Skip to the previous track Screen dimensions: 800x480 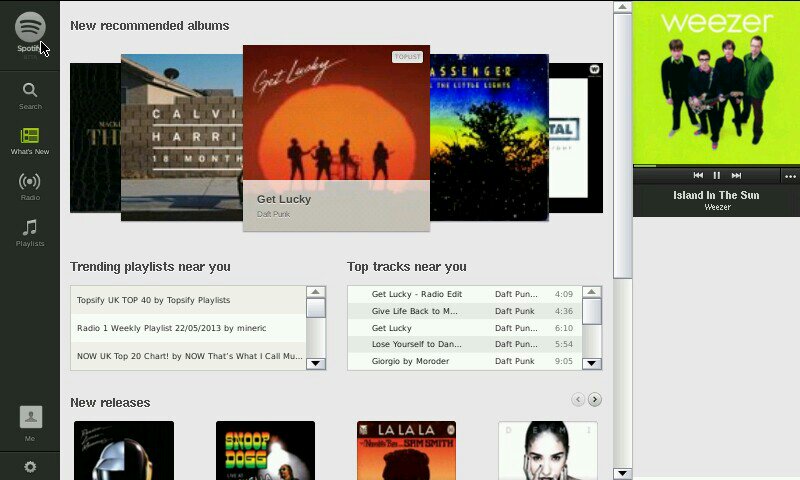tap(698, 175)
